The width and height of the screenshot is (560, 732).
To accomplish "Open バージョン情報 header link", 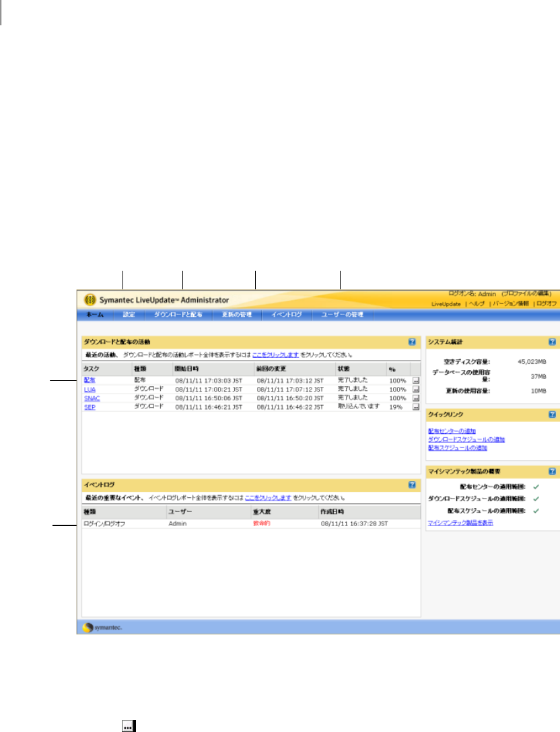I will tap(511, 303).
